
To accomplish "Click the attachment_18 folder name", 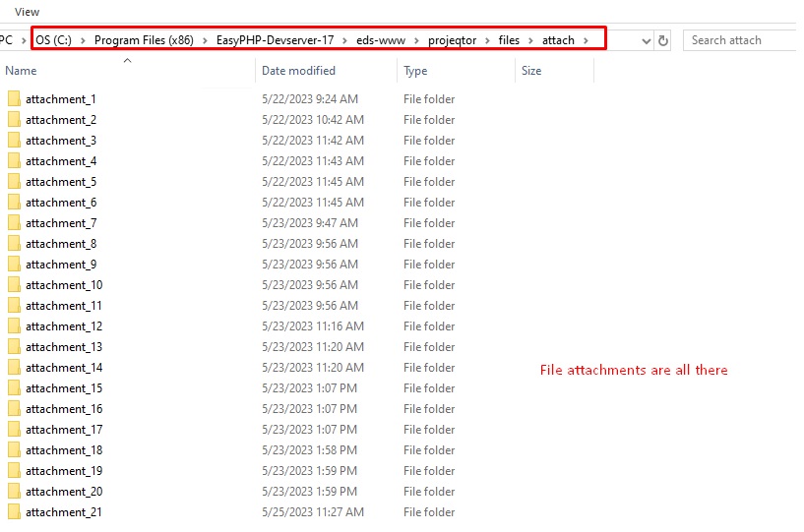I will [x=64, y=450].
